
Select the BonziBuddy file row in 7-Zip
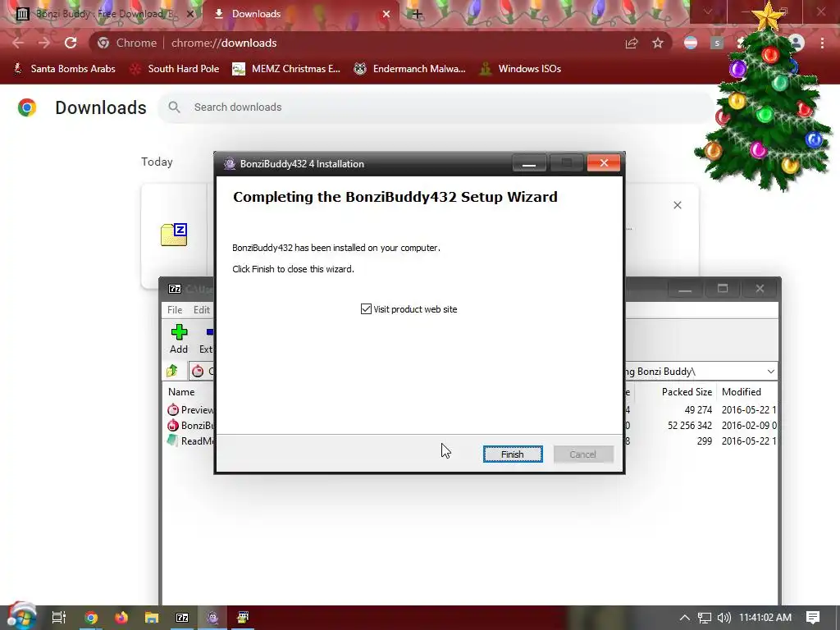click(x=190, y=426)
